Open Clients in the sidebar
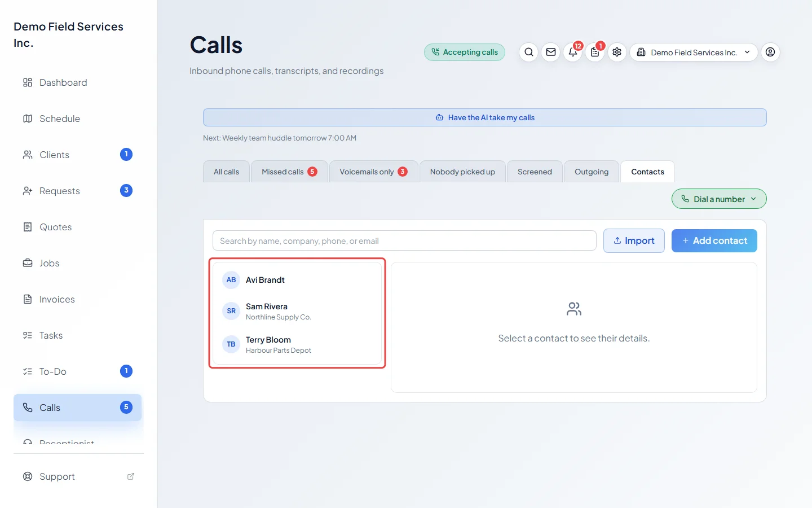Viewport: 812px width, 508px height. [78, 155]
